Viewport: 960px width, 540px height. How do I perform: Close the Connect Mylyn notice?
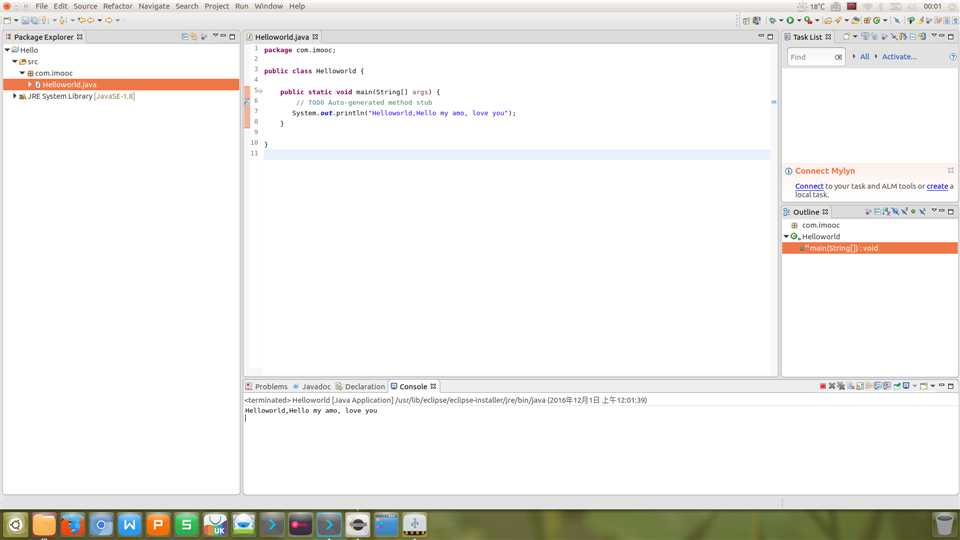(x=950, y=171)
